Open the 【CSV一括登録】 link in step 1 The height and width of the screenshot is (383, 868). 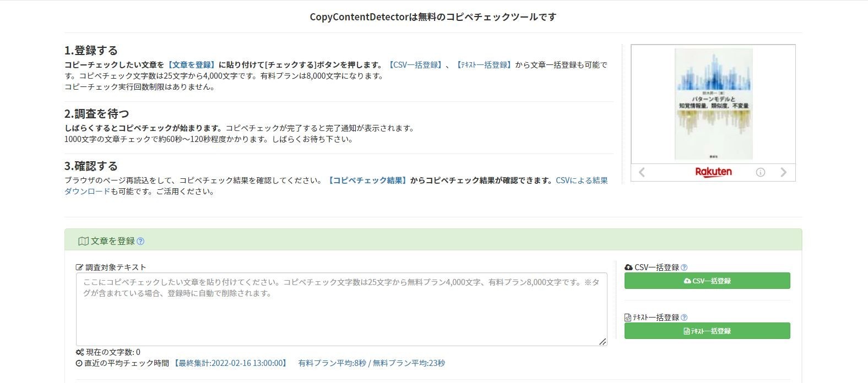(x=416, y=65)
